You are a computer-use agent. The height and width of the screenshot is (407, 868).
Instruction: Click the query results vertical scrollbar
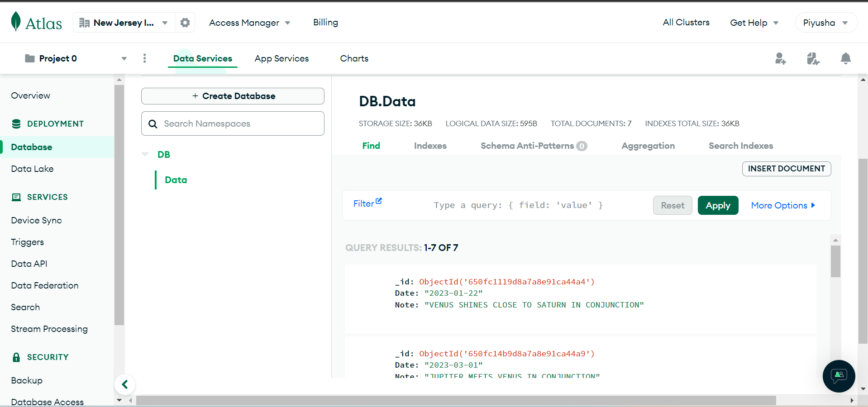point(835,261)
